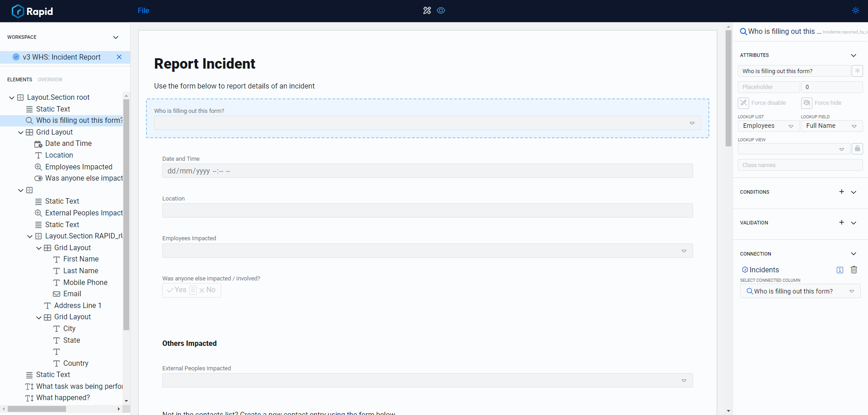
Task: Click the Location text field in form
Action: coord(428,210)
